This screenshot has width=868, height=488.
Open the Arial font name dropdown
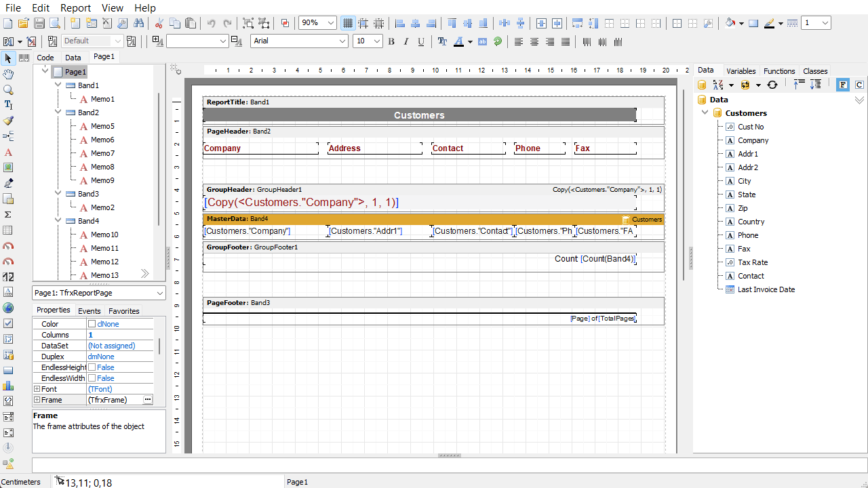coord(342,41)
